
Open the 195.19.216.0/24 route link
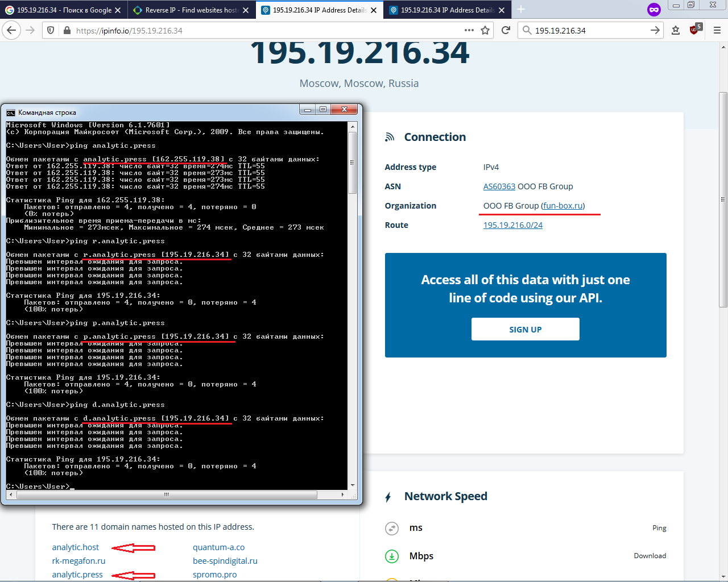tap(513, 225)
